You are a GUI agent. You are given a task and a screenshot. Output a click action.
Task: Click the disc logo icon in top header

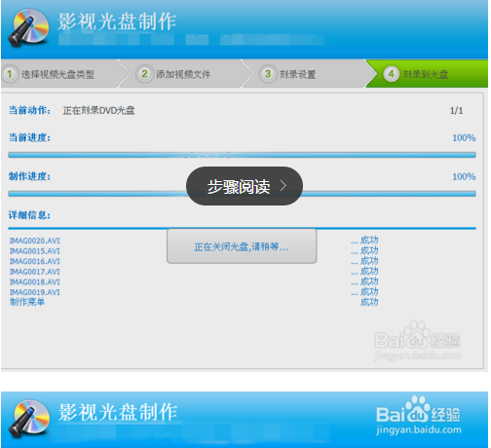tap(28, 28)
